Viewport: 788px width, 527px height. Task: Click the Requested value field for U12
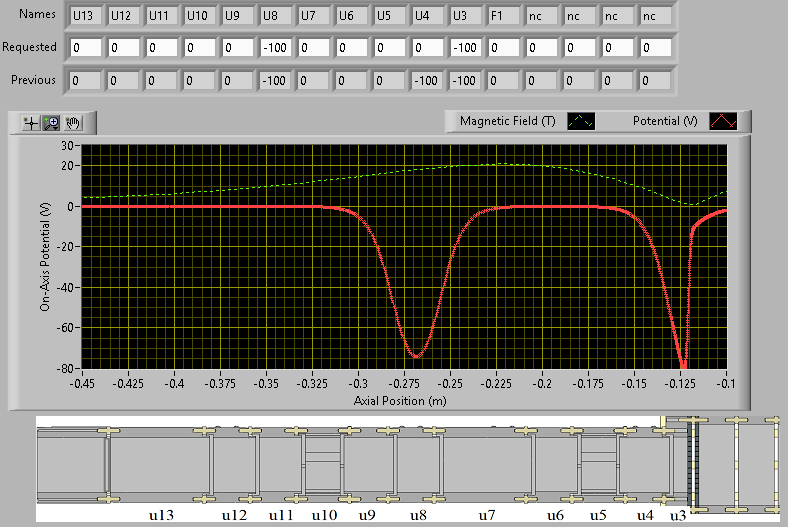click(124, 48)
